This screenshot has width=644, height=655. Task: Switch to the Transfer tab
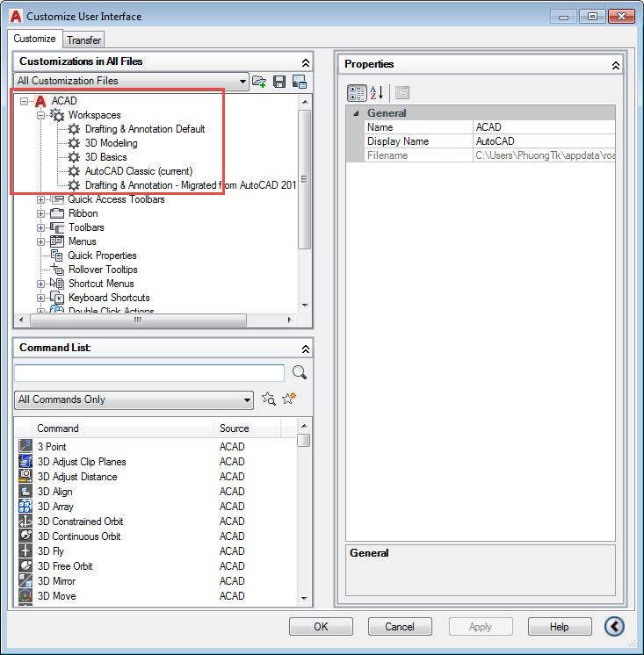tap(83, 40)
